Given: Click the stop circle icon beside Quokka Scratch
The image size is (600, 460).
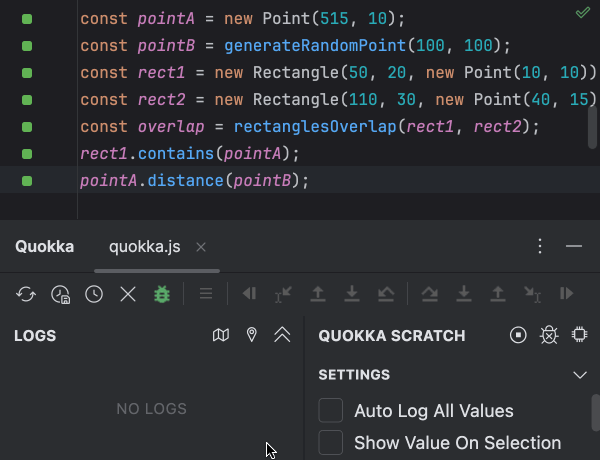Looking at the screenshot, I should (517, 336).
